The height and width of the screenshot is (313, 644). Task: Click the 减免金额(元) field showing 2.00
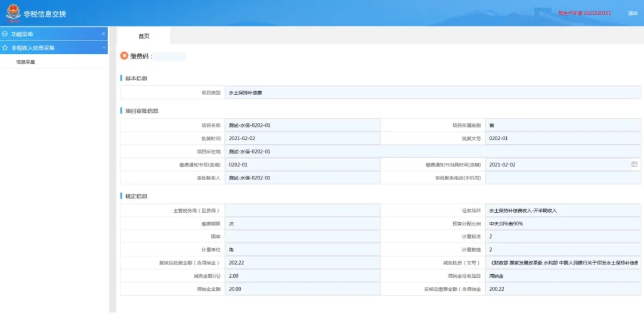[x=302, y=276]
